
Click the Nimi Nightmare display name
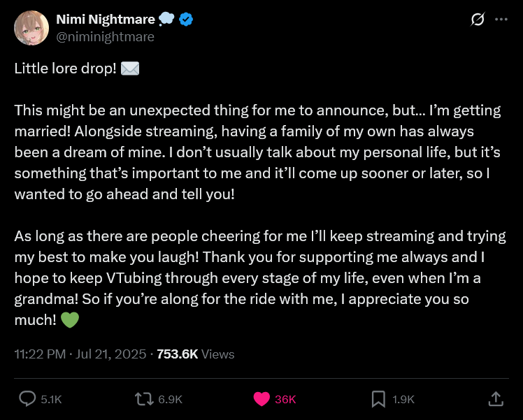[105, 20]
